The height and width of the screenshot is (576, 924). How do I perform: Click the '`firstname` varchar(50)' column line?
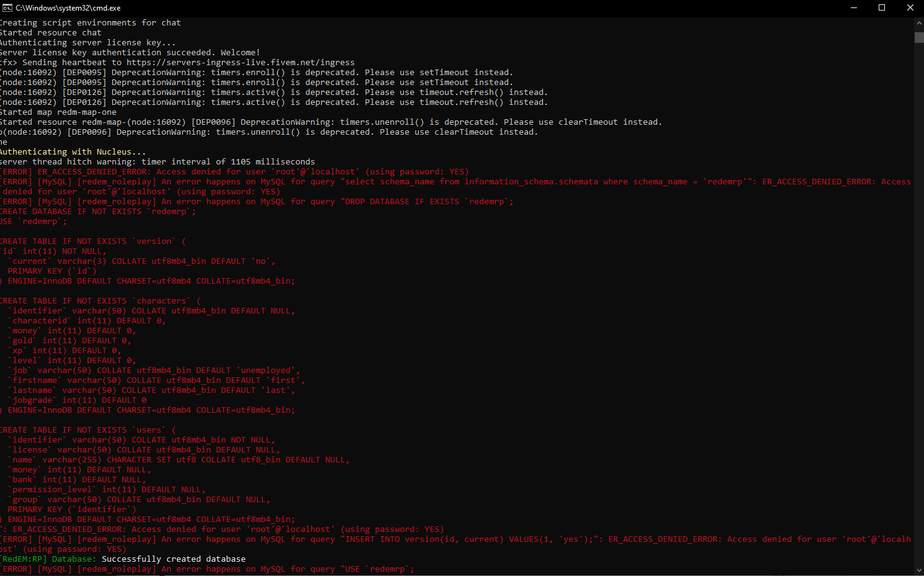point(156,380)
